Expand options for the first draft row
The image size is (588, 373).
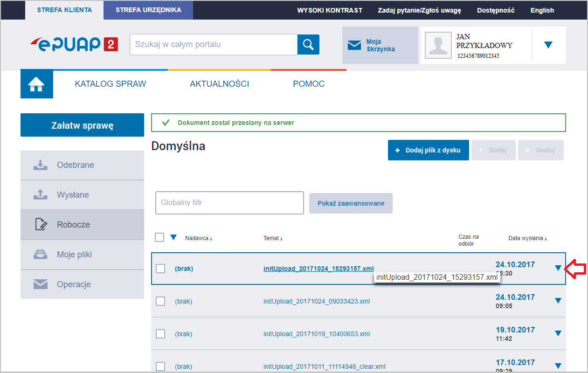(558, 268)
